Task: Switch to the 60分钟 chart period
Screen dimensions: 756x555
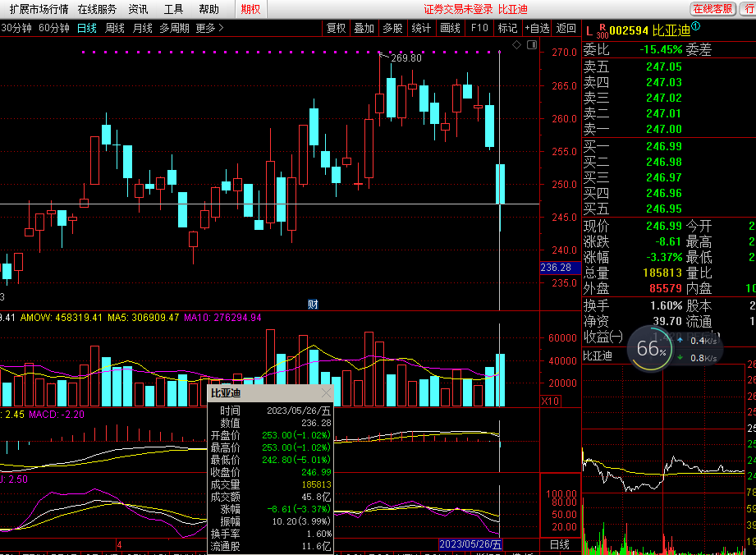Action: [54, 29]
